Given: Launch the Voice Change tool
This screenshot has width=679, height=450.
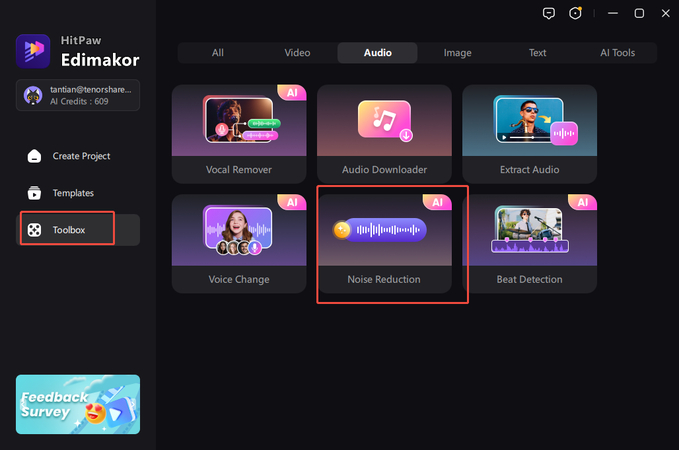Looking at the screenshot, I should click(x=239, y=243).
